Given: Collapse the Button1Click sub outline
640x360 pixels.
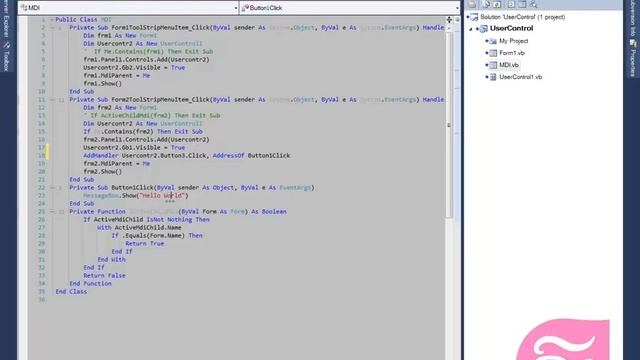Looking at the screenshot, I should [52, 188].
